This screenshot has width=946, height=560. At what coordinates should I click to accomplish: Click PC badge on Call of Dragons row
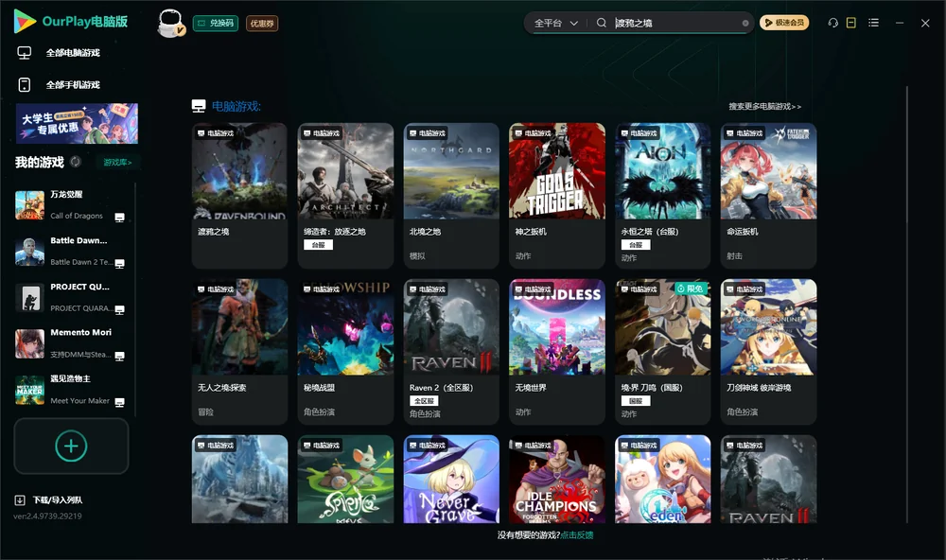tap(119, 218)
